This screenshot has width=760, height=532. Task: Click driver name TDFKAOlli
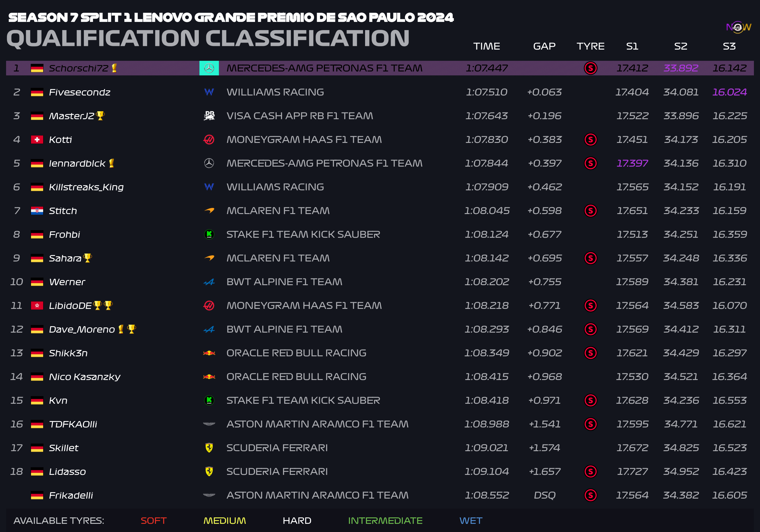pyautogui.click(x=73, y=424)
